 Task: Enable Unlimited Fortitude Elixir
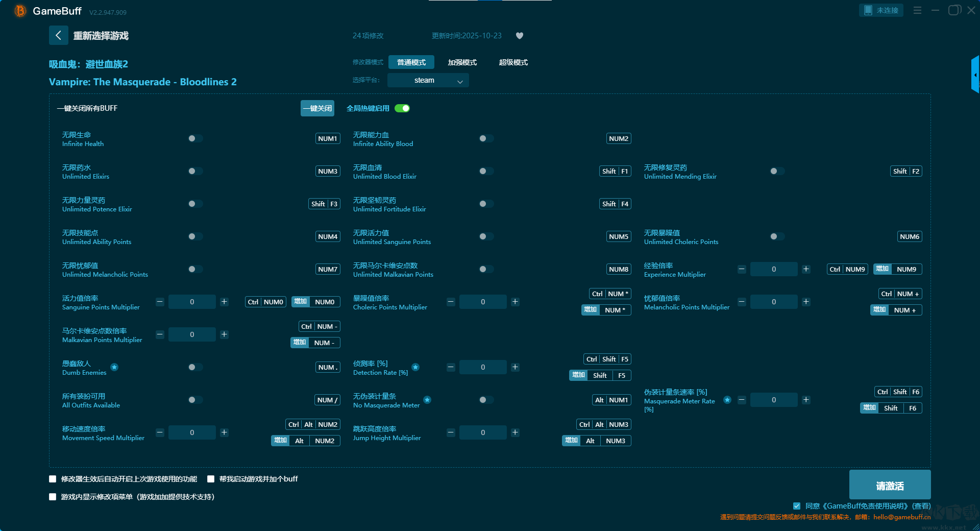[486, 204]
